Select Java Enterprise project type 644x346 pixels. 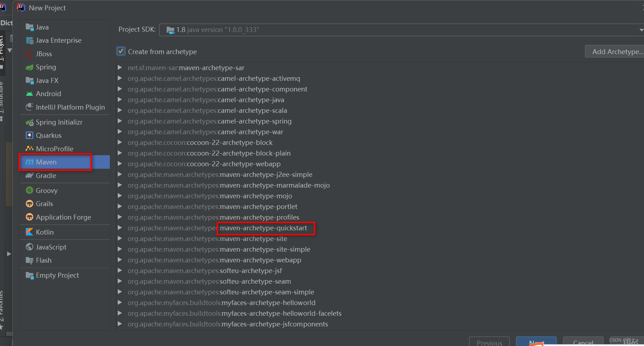pos(59,41)
